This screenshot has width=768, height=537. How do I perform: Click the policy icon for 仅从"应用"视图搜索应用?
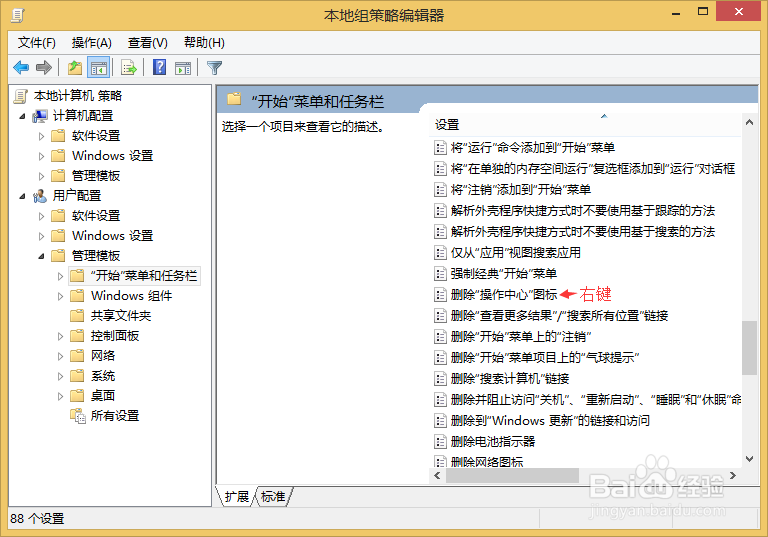440,252
